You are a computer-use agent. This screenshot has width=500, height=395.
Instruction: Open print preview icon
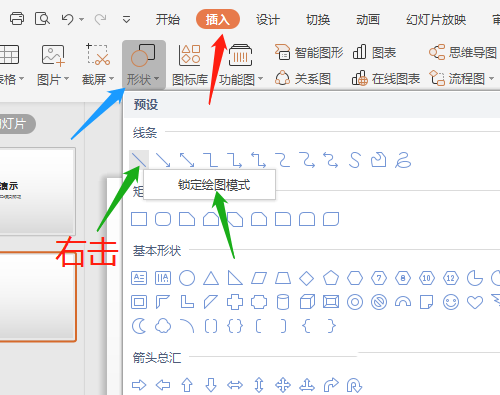coord(42,19)
